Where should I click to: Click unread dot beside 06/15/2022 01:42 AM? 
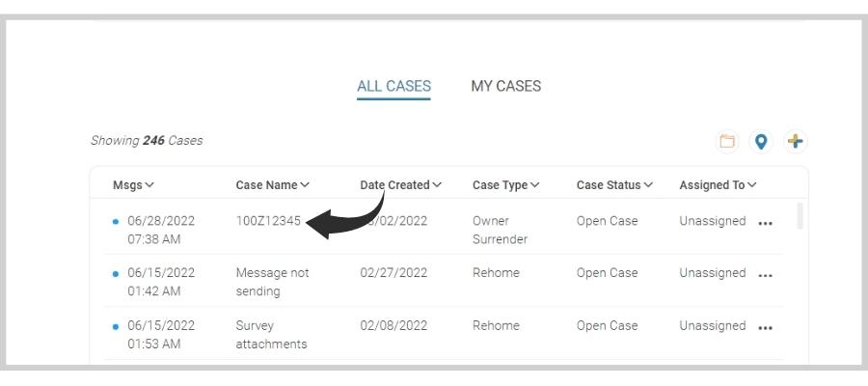[x=117, y=274]
